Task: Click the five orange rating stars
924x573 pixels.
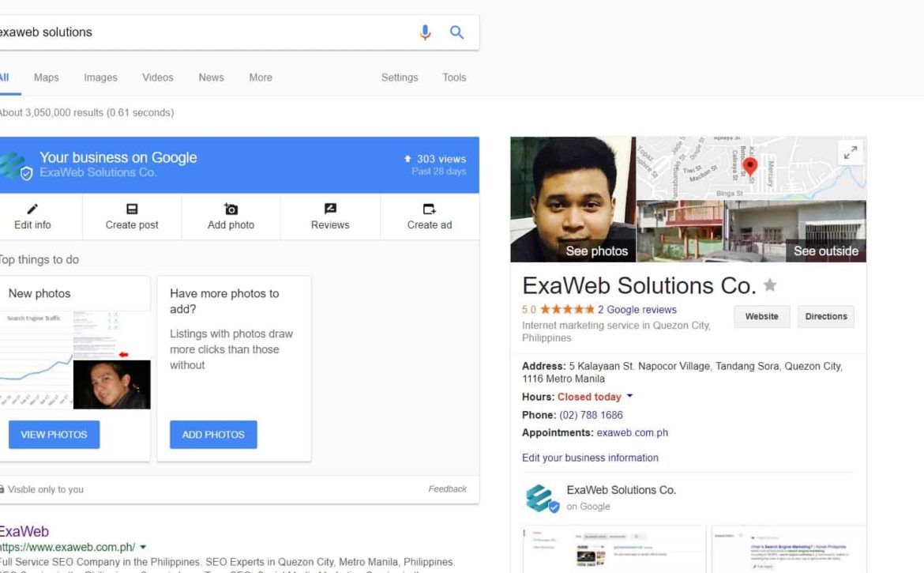Action: coord(567,310)
